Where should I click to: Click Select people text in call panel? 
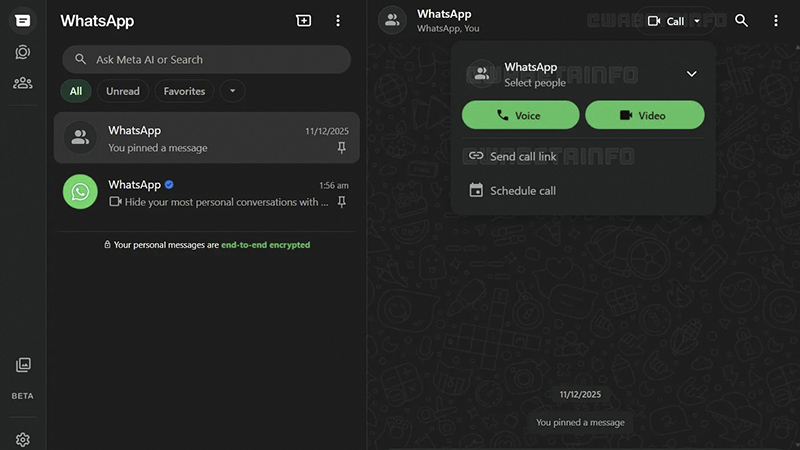coord(535,83)
